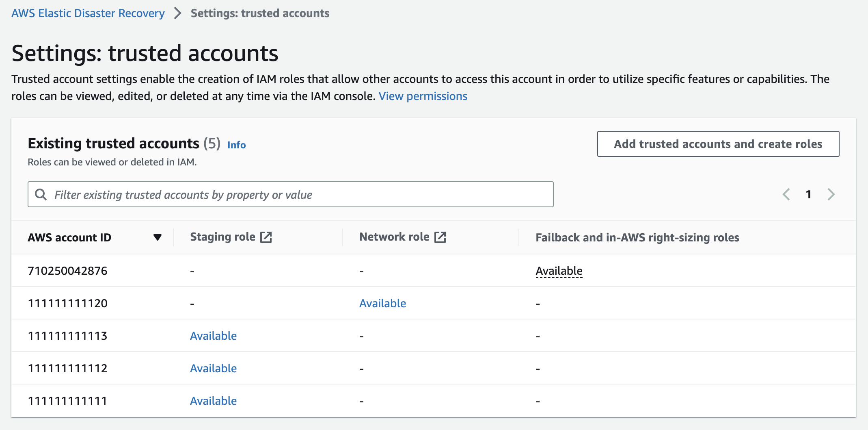Click account ID 111111111112
Viewport: 868px width, 430px height.
tap(67, 368)
